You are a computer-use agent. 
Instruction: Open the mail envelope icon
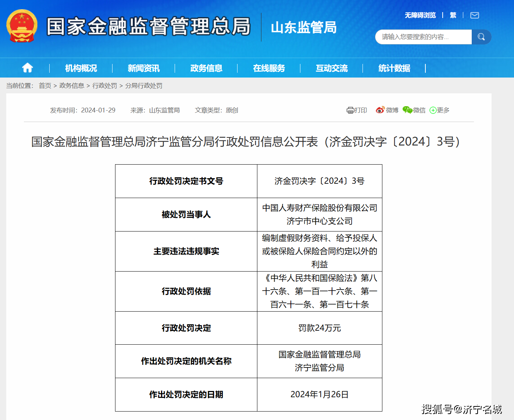(475, 15)
